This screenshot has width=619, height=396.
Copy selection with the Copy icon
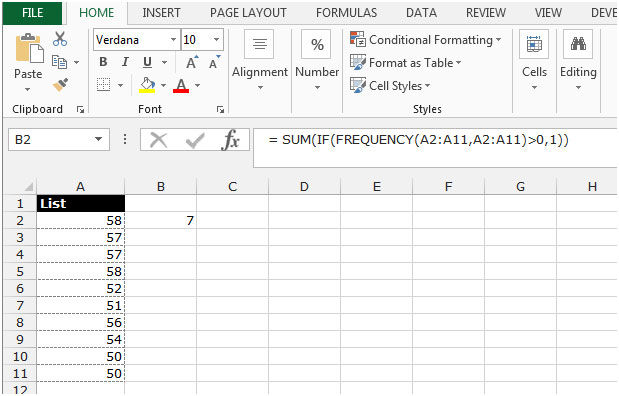click(60, 62)
